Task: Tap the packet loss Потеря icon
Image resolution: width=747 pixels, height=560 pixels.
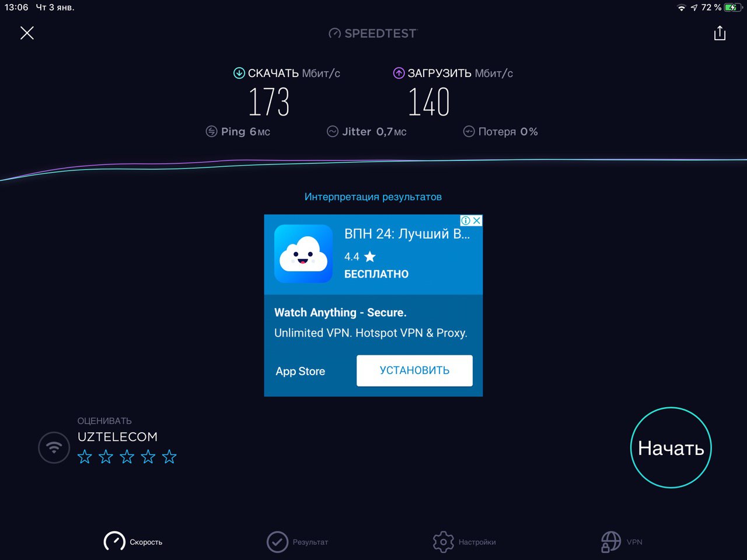Action: tap(469, 131)
